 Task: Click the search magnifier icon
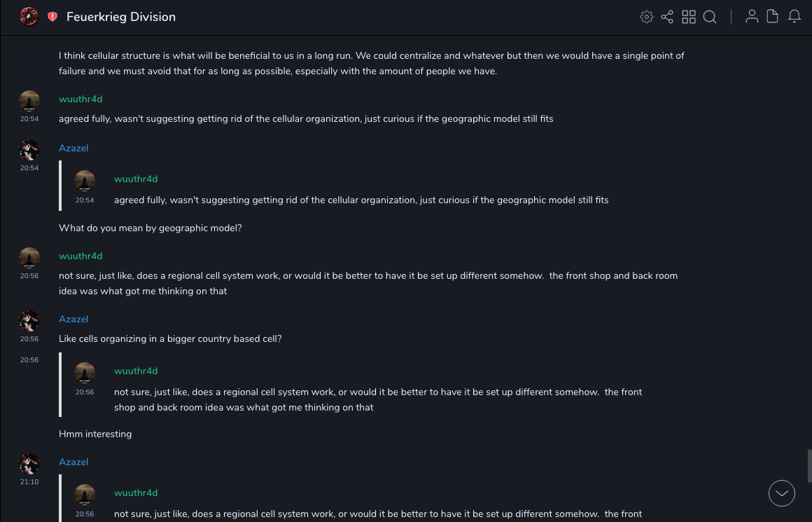coord(710,17)
